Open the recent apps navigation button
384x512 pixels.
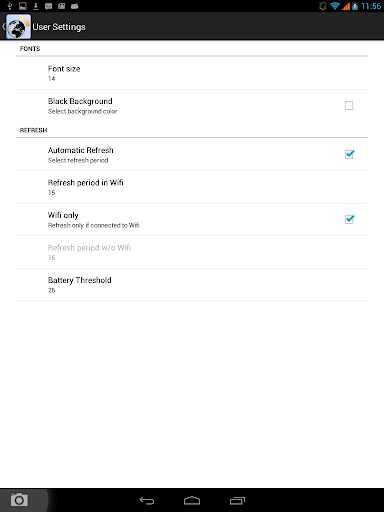click(237, 500)
